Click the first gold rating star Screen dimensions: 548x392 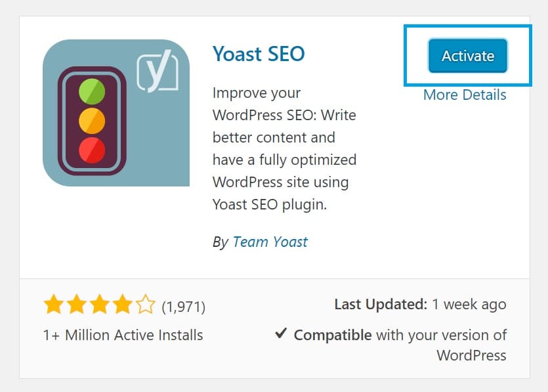(54, 304)
